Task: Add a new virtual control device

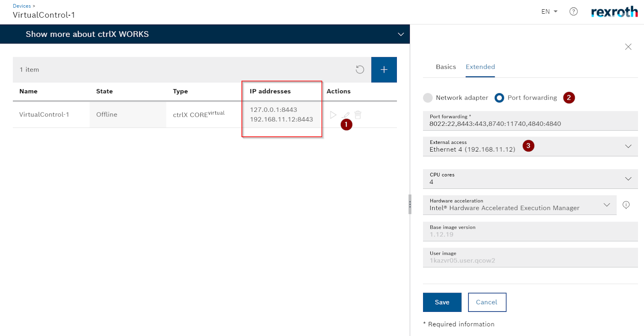Action: pos(384,70)
